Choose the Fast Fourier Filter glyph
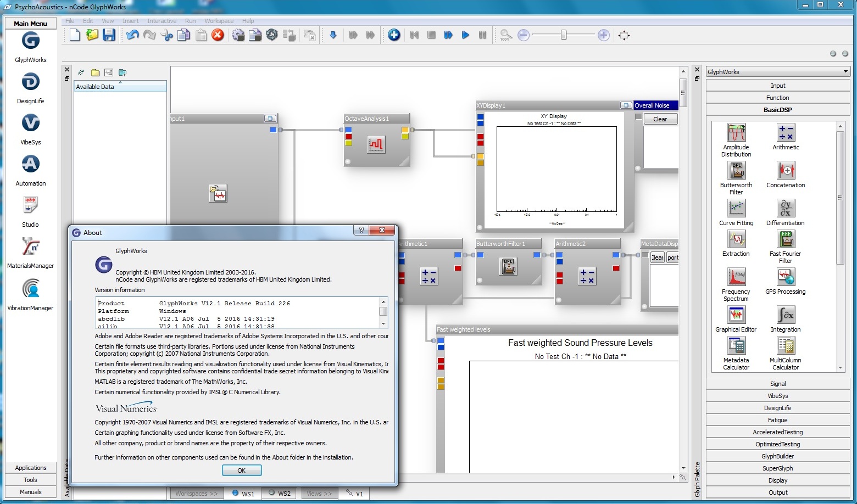Viewport: 857px width, 504px height. tap(786, 247)
